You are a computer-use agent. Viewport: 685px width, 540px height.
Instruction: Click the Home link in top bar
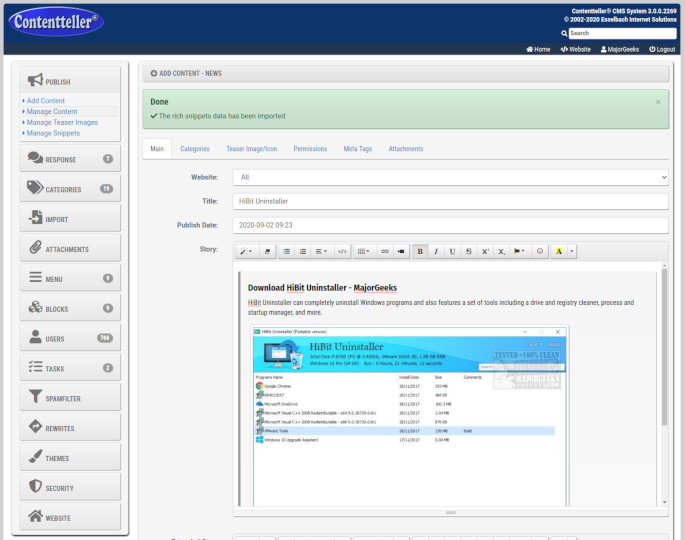point(538,49)
